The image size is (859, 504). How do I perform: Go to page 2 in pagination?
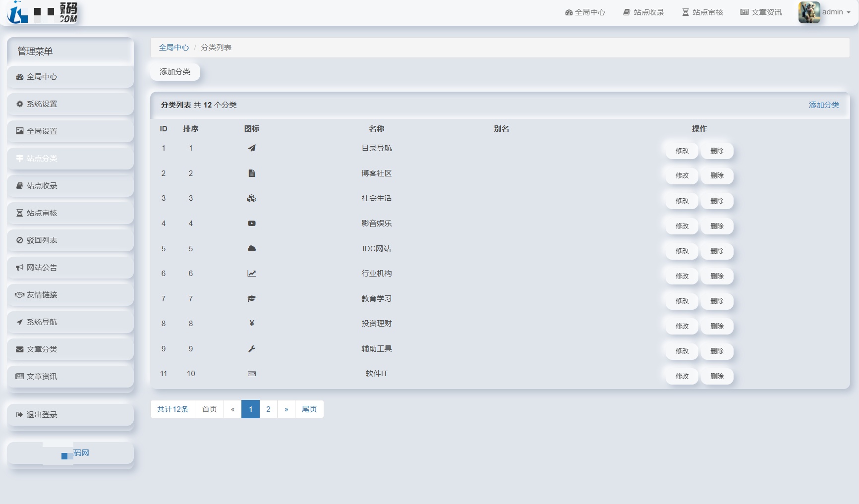pos(268,409)
